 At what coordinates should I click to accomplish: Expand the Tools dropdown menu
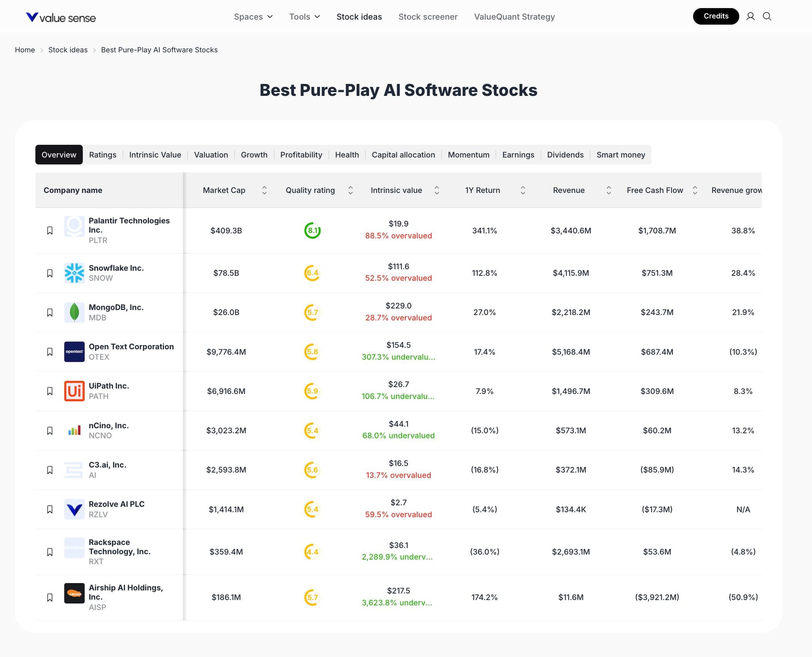304,17
